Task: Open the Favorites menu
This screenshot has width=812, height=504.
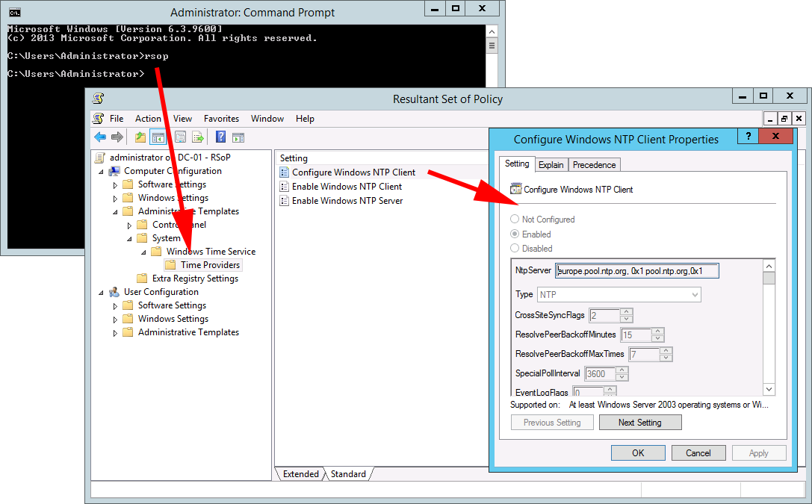Action: coord(221,118)
